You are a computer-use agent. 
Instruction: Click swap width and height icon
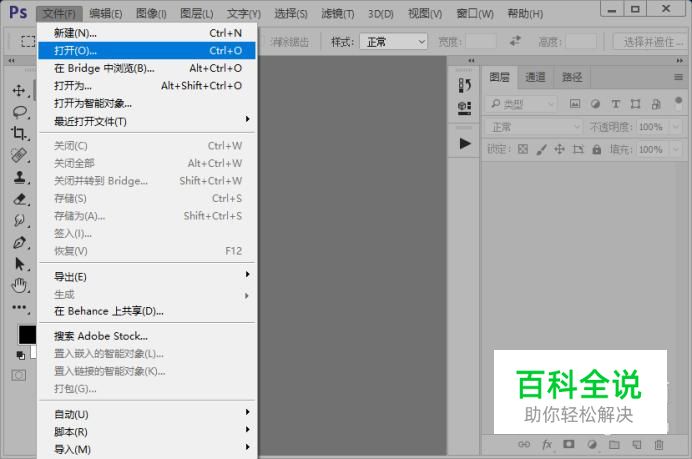point(515,41)
